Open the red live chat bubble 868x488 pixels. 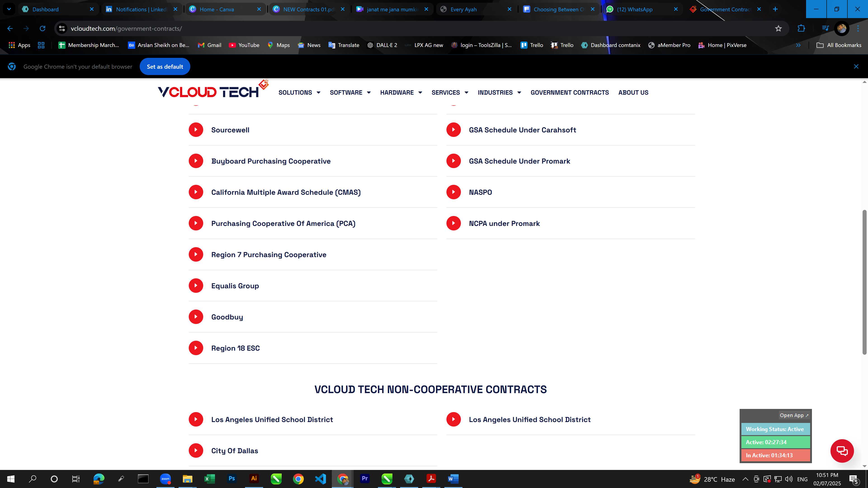842,451
